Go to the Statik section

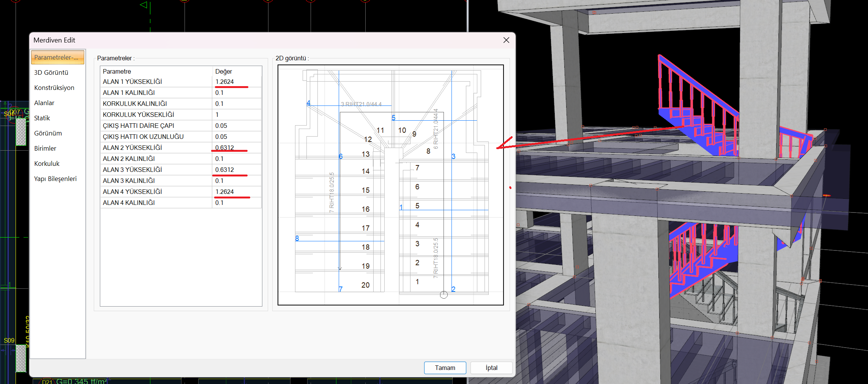pyautogui.click(x=42, y=118)
